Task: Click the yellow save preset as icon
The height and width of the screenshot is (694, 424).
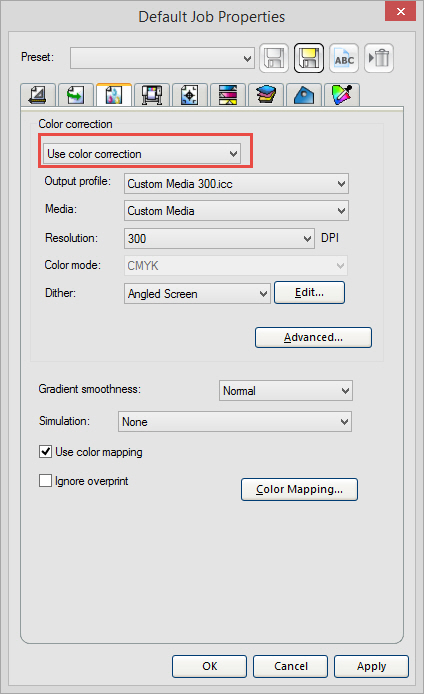Action: (x=309, y=58)
